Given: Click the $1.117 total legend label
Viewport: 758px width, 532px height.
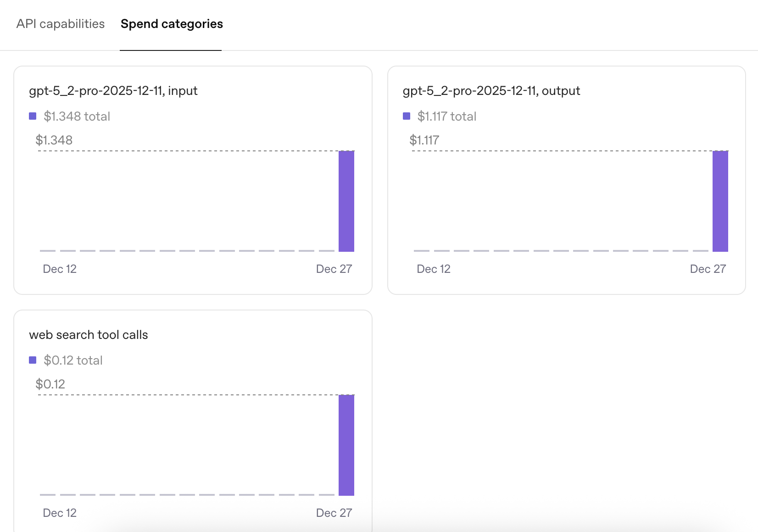Looking at the screenshot, I should pyautogui.click(x=447, y=116).
